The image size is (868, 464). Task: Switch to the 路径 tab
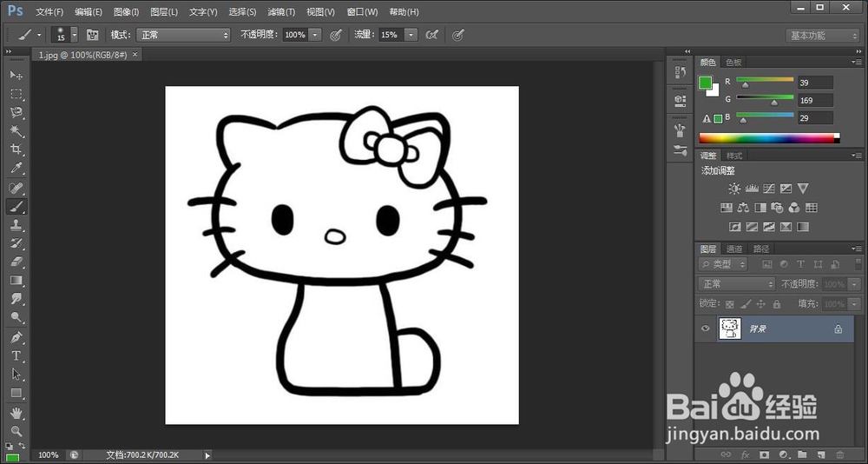tap(761, 249)
